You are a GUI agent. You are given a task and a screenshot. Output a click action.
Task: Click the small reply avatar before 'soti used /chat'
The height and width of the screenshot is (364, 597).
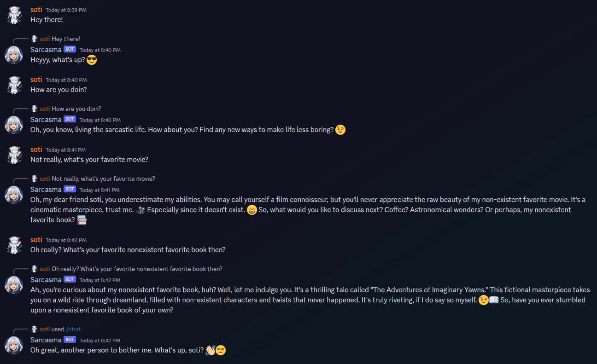[34, 329]
